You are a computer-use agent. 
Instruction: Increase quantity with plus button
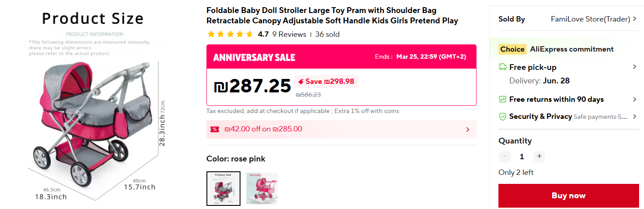tap(539, 157)
